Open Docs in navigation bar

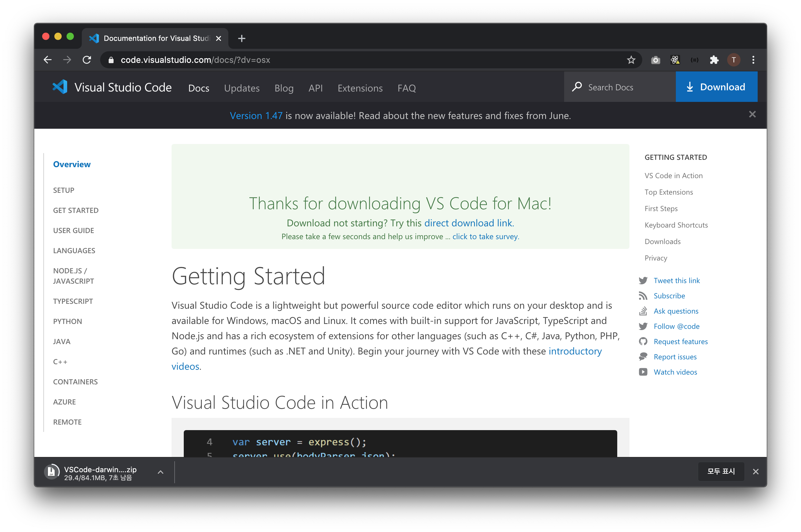[199, 88]
